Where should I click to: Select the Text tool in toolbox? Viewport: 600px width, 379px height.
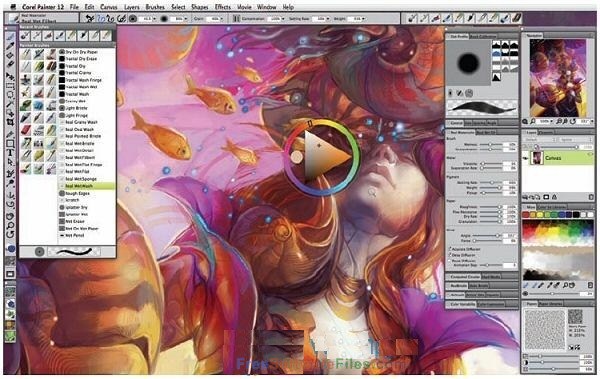point(10,153)
